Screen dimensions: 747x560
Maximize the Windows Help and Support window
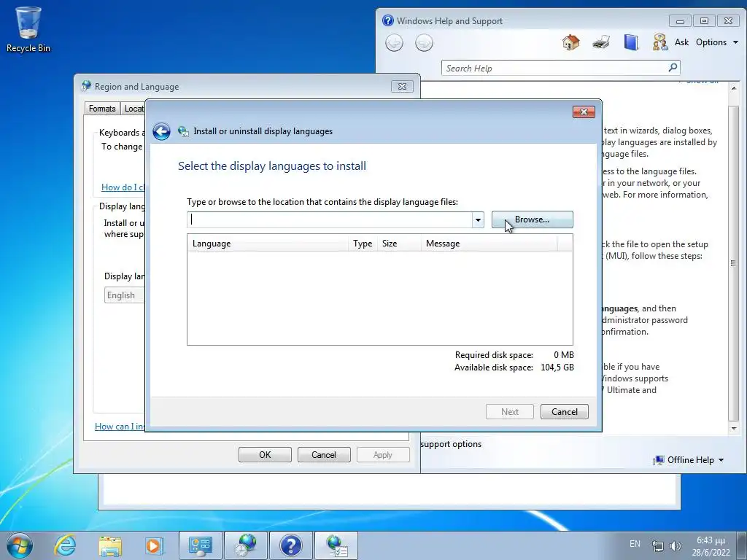tap(704, 21)
